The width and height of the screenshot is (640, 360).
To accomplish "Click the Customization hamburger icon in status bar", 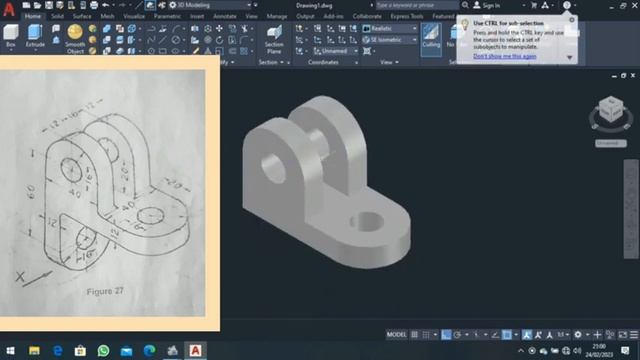I will pyautogui.click(x=634, y=335).
